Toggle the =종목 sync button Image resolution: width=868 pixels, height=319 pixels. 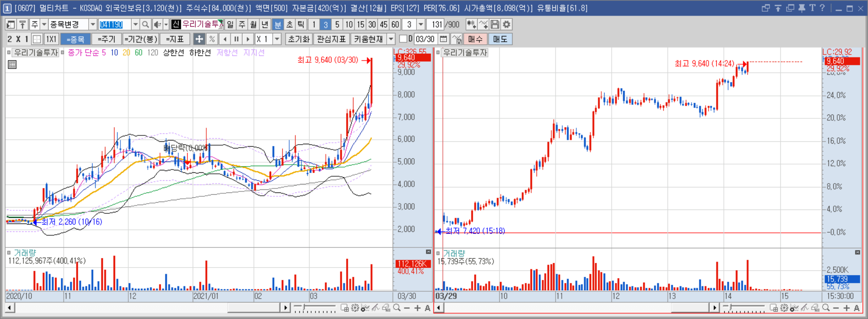point(76,39)
